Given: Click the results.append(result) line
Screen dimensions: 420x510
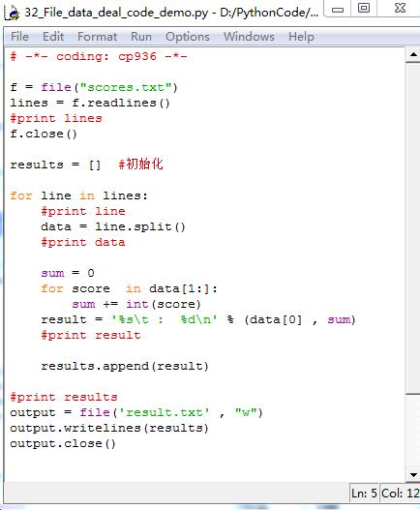Looking at the screenshot, I should 125,366.
